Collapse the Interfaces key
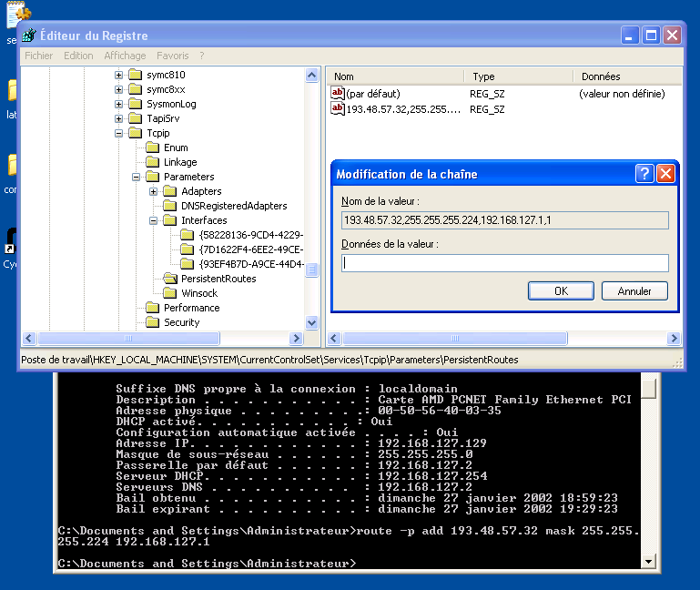This screenshot has width=700, height=590. pos(153,220)
